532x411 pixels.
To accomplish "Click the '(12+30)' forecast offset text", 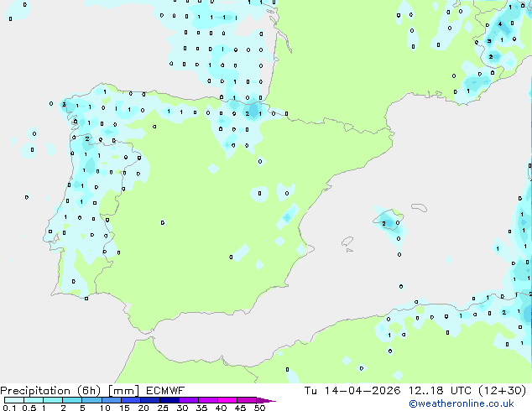I will (x=502, y=391).
